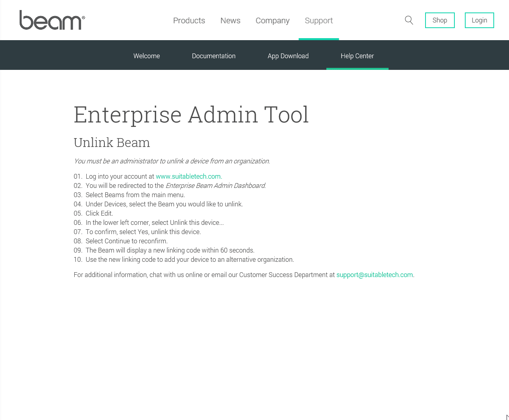
Task: Click the support@suitabletech.com email link
Action: coord(375,275)
